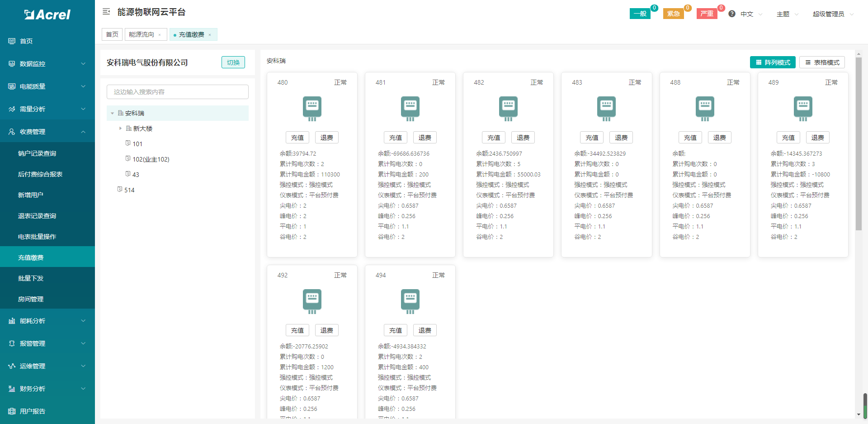The image size is (868, 424).
Task: Click the 能耗分析 bar chart icon
Action: 12,321
